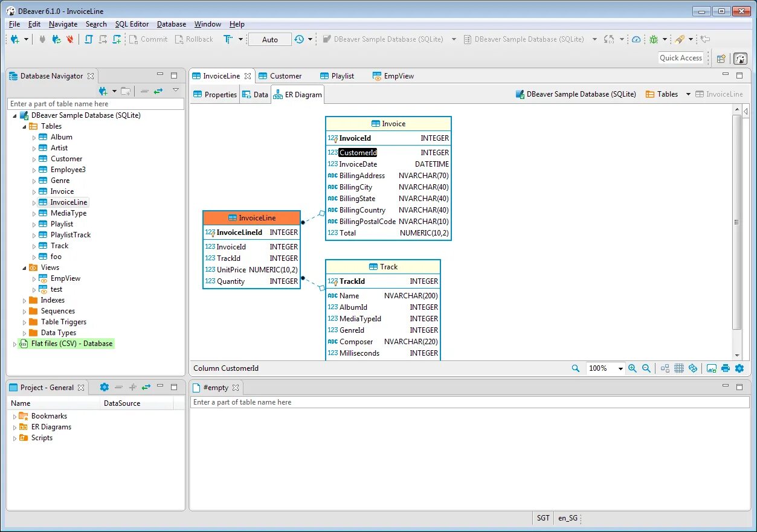Open the Navigate menu
757x532 pixels.
[x=63, y=24]
